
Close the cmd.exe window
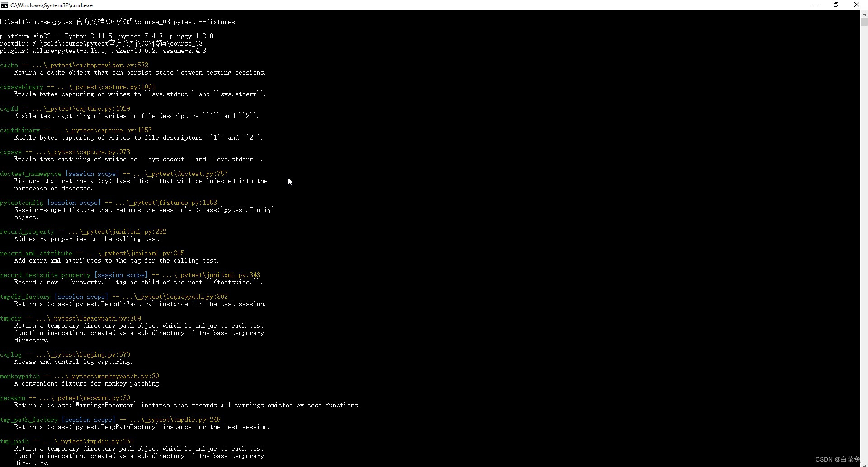pos(857,5)
